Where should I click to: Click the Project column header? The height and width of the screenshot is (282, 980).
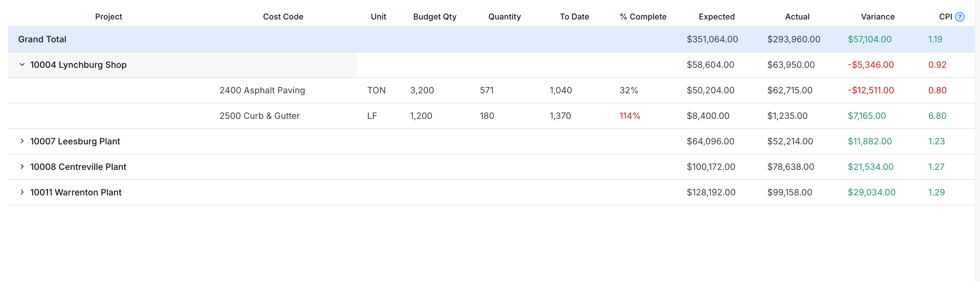tap(108, 17)
